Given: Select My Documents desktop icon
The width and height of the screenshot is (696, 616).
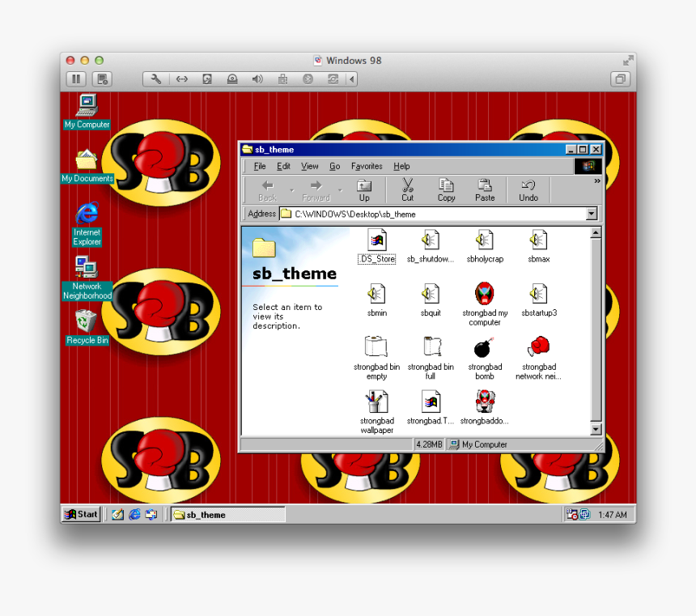Looking at the screenshot, I should tap(87, 166).
